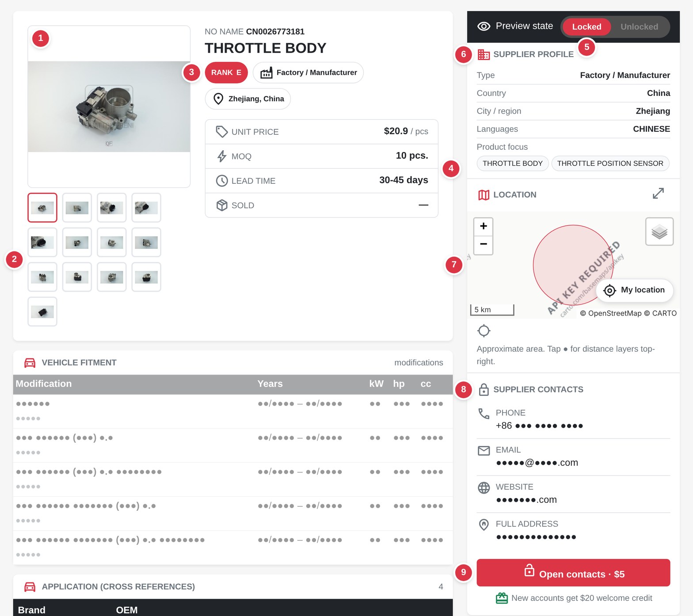This screenshot has height=616, width=693.
Task: Click the lightning bolt icon beside MOQ
Action: coord(221,156)
